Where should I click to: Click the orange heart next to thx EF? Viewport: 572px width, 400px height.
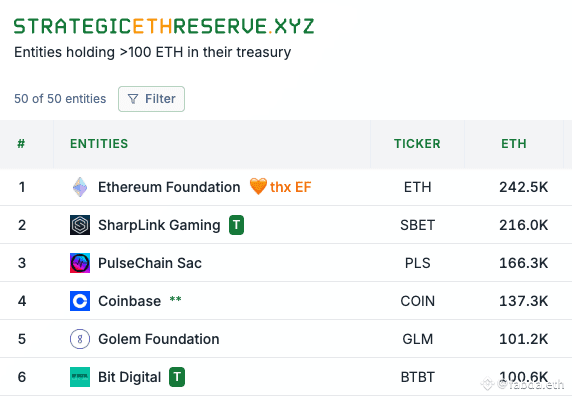pos(258,186)
